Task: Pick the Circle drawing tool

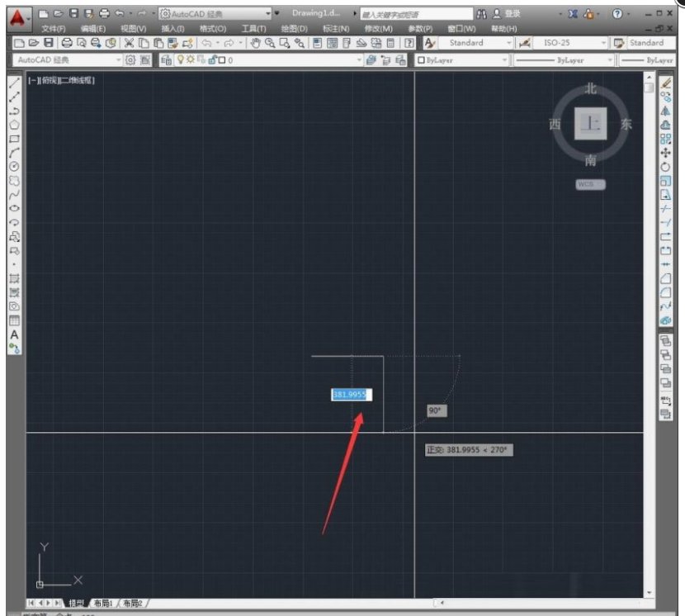Action: [x=14, y=166]
